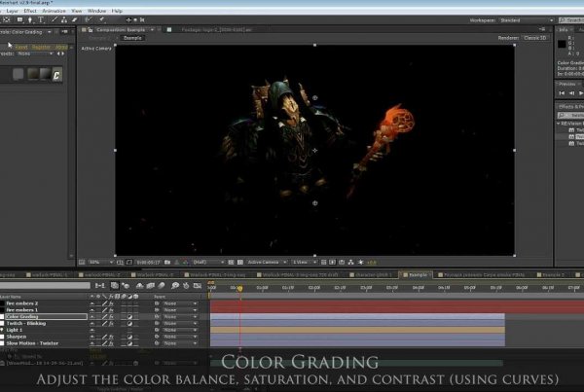
Task: Toggle hide shy layers switch
Action: point(139,286)
